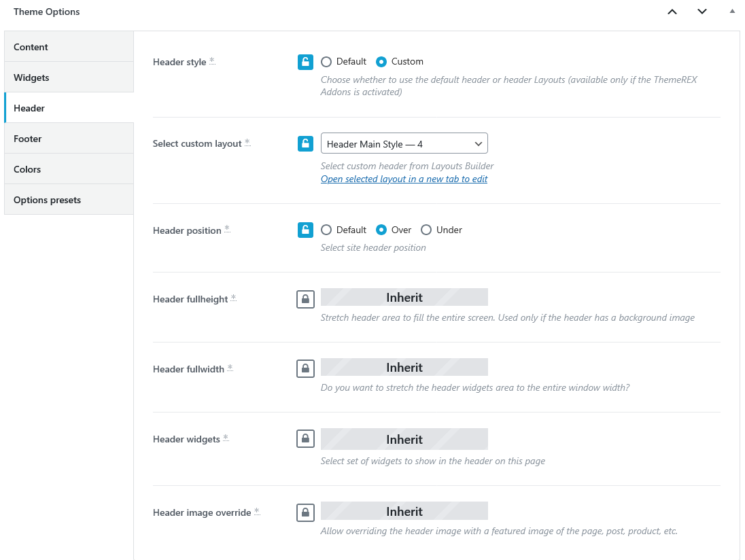Click the Theme Options panel title
This screenshot has height=560, width=745.
tap(46, 12)
